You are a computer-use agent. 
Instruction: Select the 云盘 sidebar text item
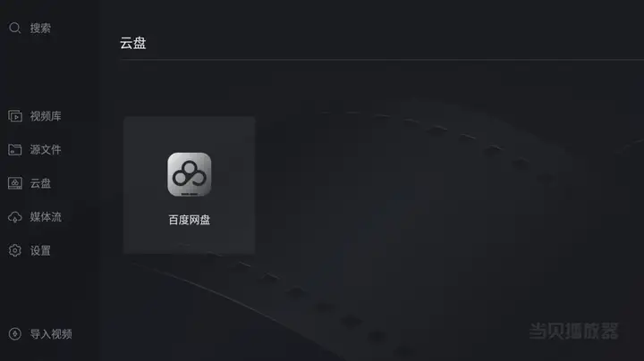(x=40, y=183)
